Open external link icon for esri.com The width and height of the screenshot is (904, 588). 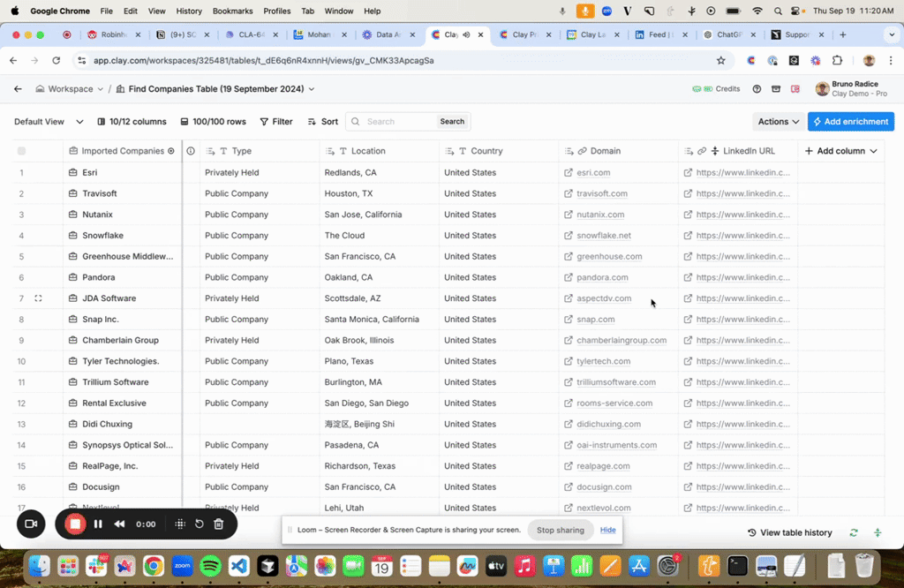click(569, 173)
